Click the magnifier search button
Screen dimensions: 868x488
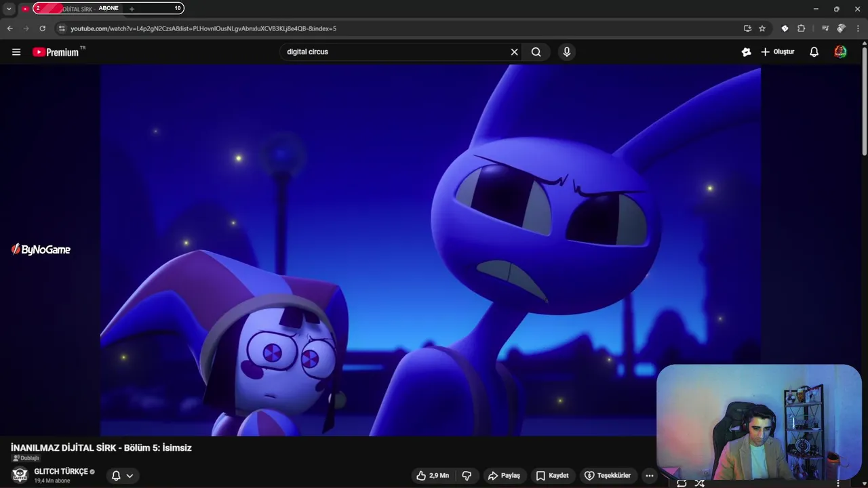[536, 52]
